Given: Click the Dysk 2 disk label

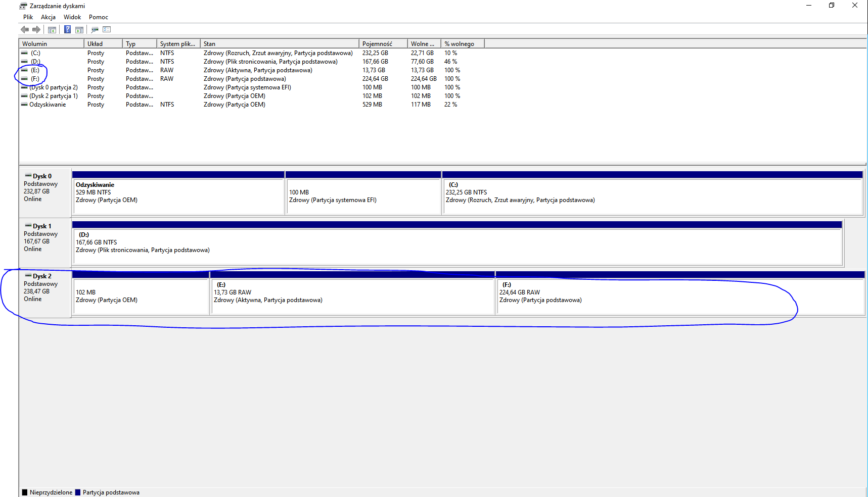Looking at the screenshot, I should 42,276.
